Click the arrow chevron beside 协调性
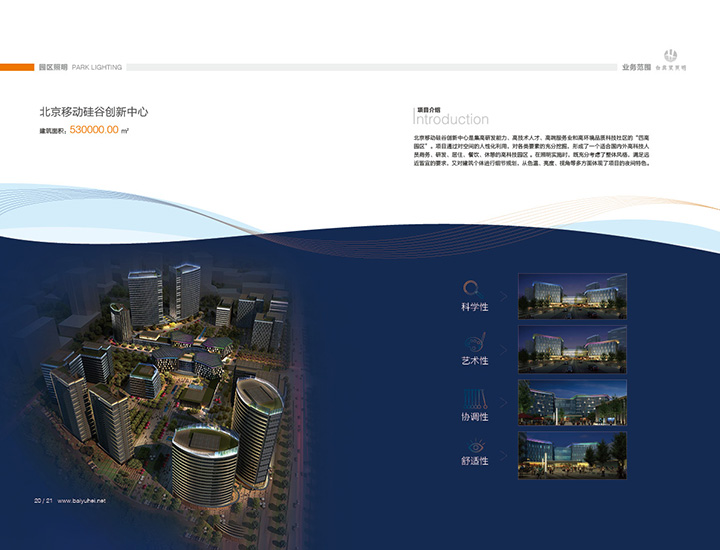Screen dimensions: 720x550 (504, 403)
